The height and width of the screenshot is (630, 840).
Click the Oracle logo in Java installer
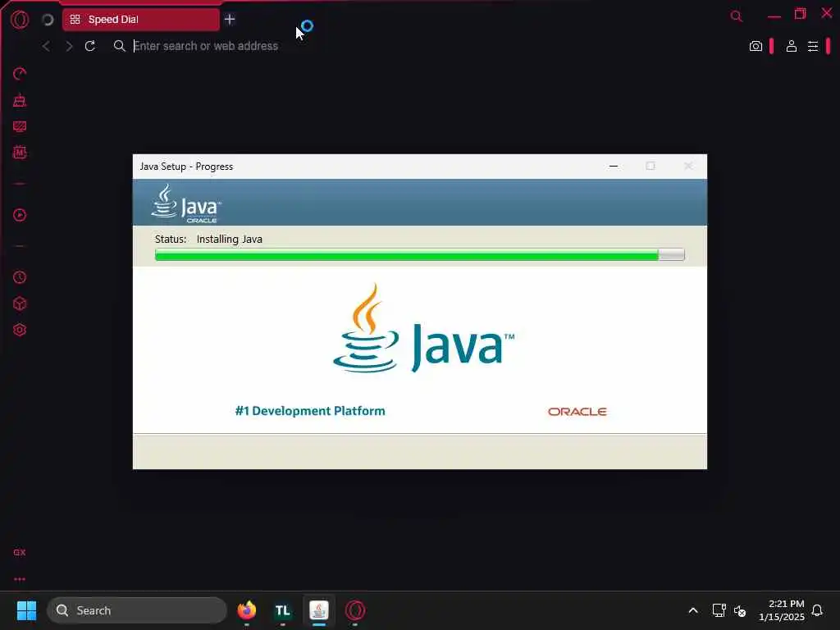tap(577, 412)
